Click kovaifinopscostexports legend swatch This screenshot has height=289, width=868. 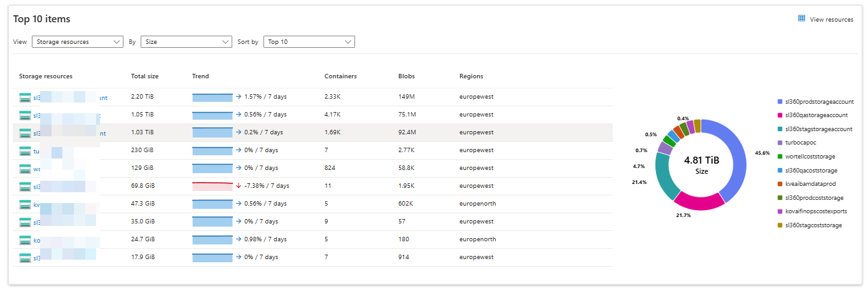pyautogui.click(x=780, y=211)
